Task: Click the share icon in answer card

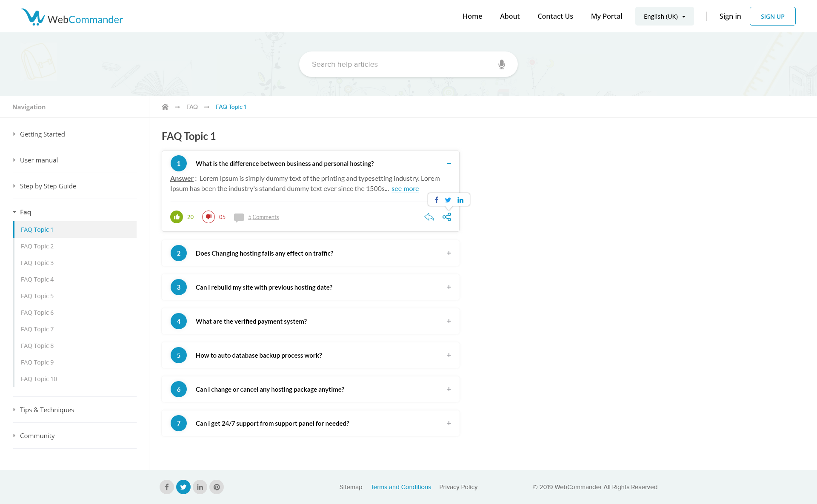Action: click(447, 217)
